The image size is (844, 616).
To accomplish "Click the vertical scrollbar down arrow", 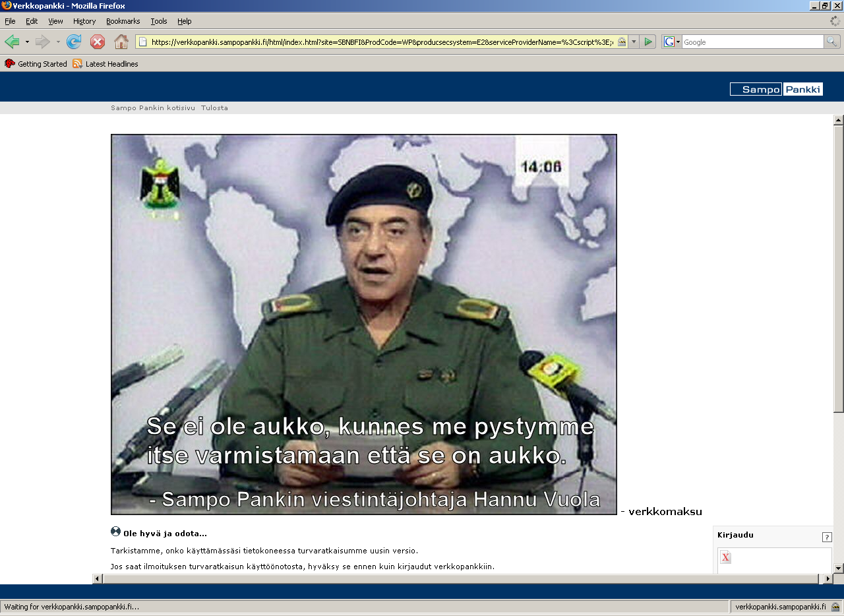I will [839, 568].
